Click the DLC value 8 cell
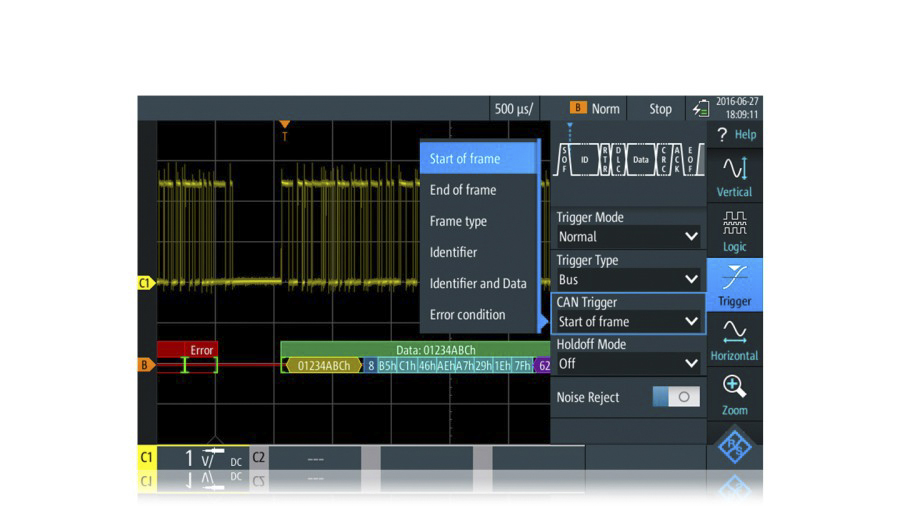The width and height of the screenshot is (900, 506). [371, 365]
